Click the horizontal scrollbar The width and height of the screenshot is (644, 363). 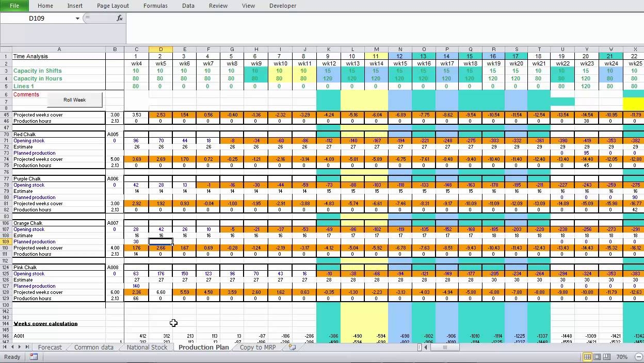(x=445, y=348)
